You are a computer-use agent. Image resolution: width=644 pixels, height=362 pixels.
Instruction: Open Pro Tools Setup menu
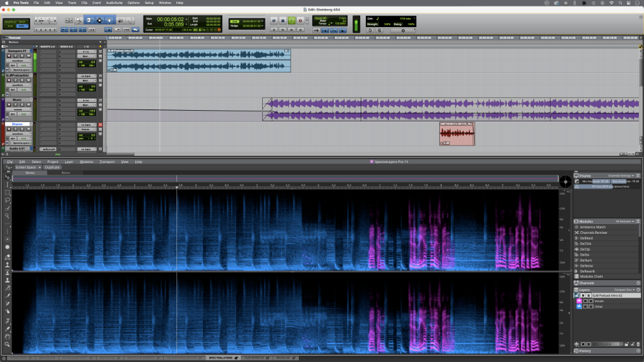149,3
